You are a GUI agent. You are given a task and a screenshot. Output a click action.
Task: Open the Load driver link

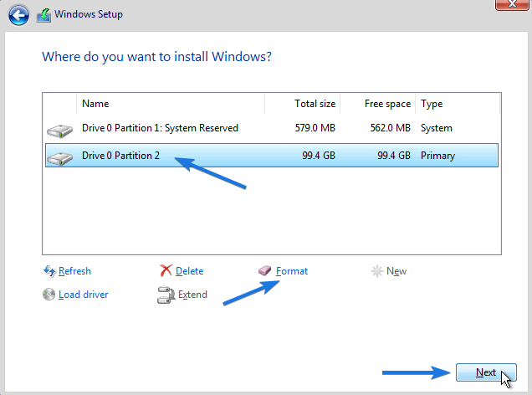click(83, 295)
